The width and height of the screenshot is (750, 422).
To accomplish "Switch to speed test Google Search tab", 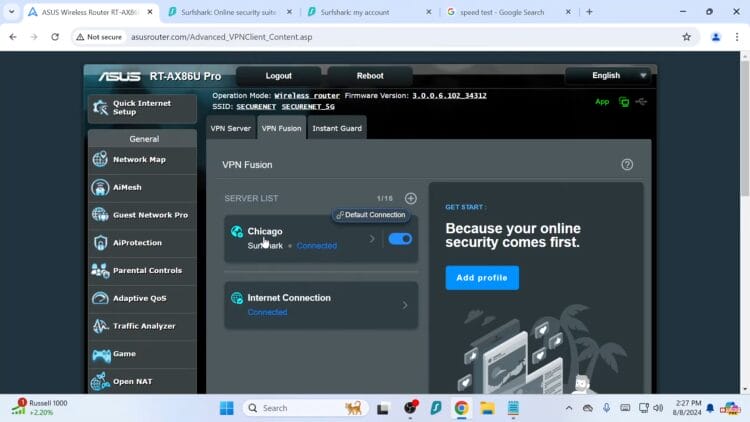I will point(502,12).
